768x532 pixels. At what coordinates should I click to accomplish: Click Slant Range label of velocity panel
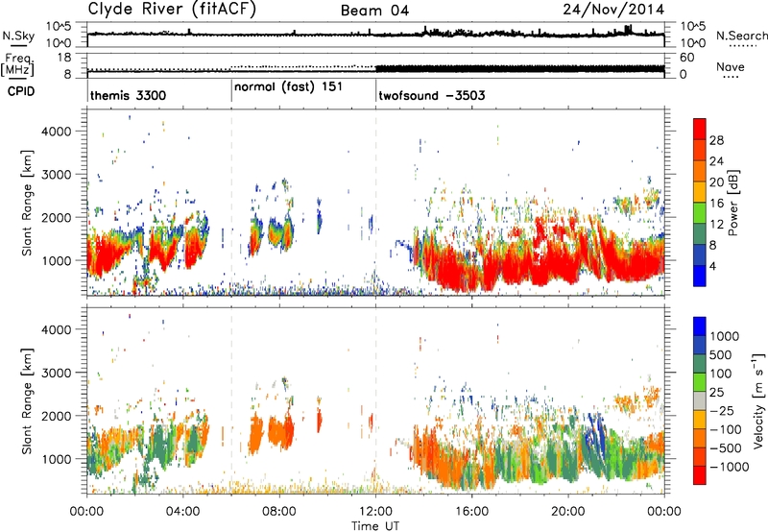point(27,400)
